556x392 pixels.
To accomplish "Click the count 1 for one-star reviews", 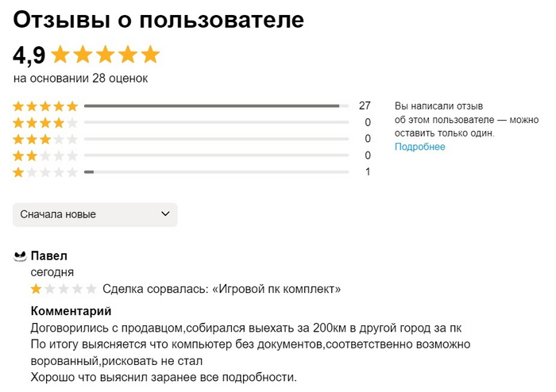I will [x=368, y=172].
